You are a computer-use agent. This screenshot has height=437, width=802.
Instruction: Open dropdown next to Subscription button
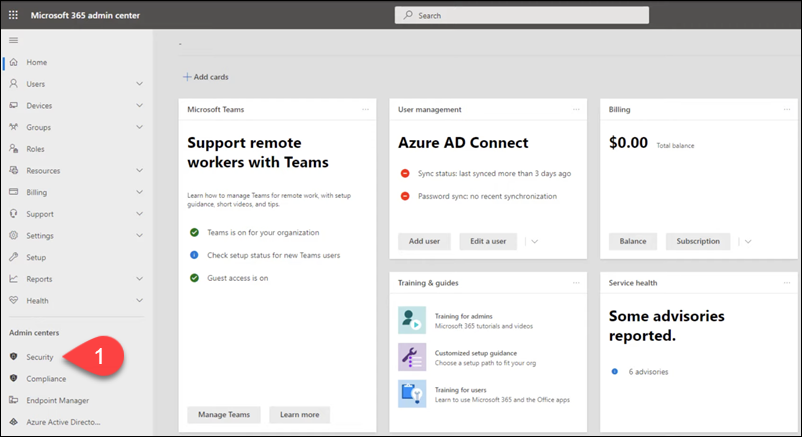(748, 242)
